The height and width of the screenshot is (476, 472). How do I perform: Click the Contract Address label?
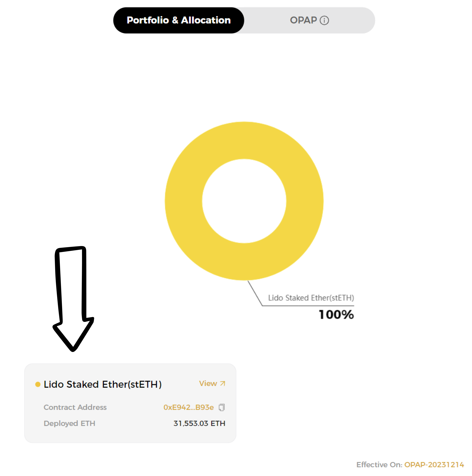point(75,407)
